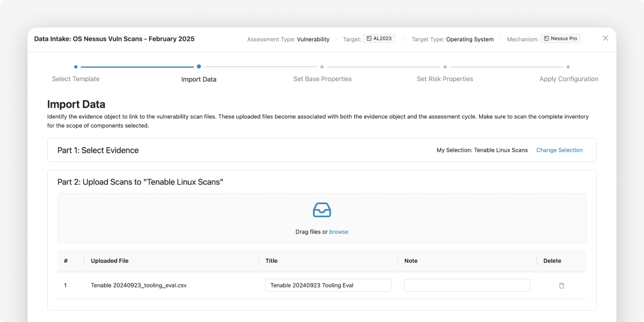
Task: Click the inbox tray upload icon
Action: click(322, 210)
